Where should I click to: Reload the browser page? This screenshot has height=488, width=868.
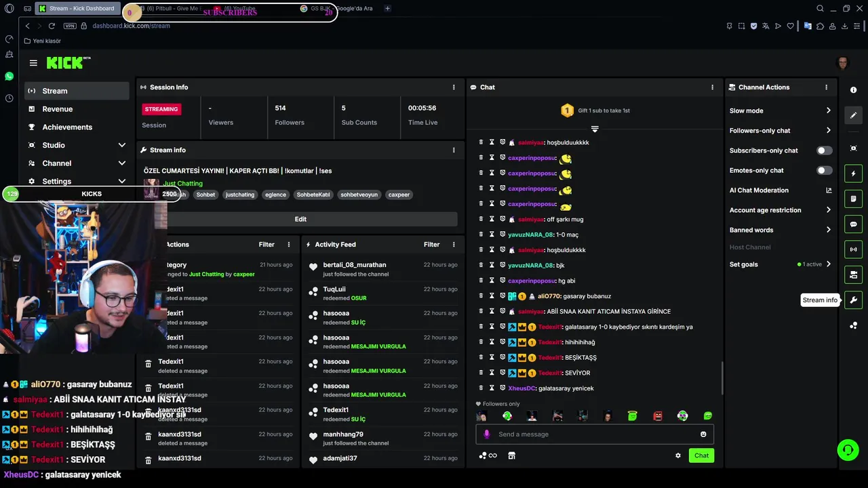52,26
